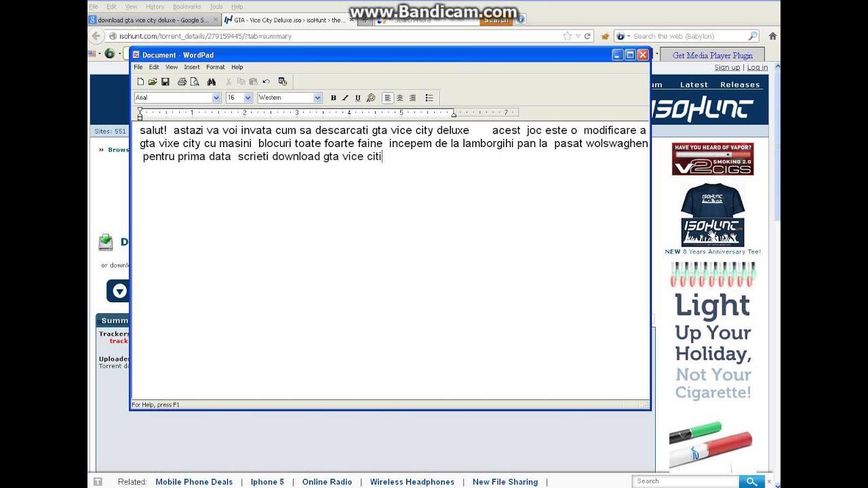Click the right indent marker on ruler
868x488 pixels.
pos(454,115)
